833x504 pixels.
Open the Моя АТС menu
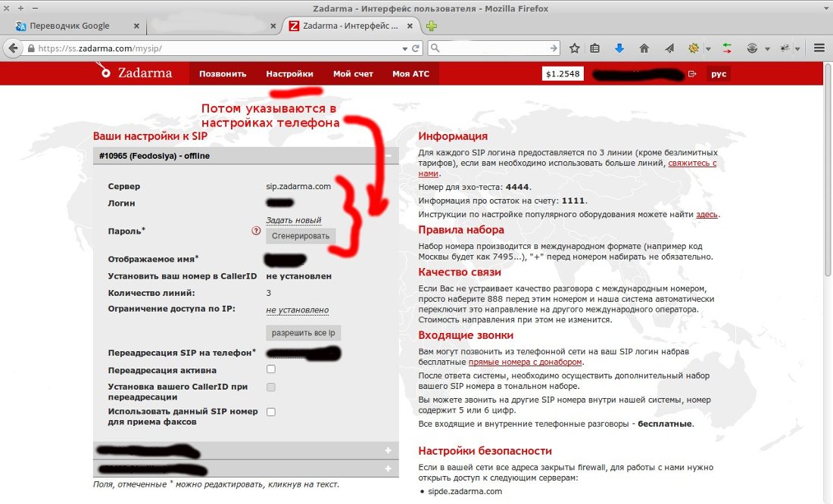tap(410, 74)
